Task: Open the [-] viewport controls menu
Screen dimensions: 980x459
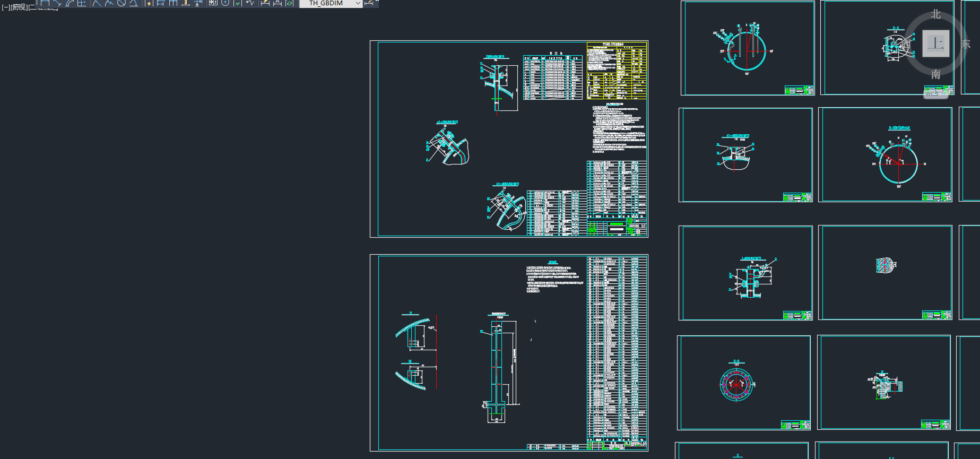Action: click(x=6, y=7)
